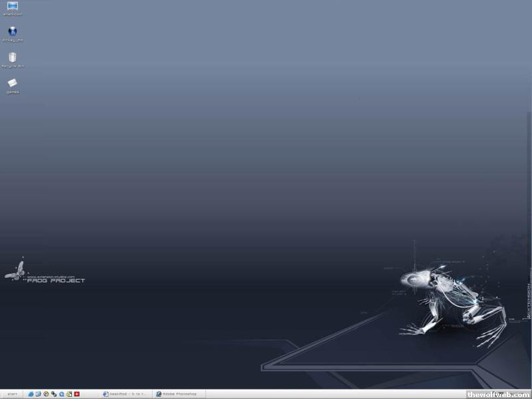This screenshot has height=399, width=532.
Task: Open the blue sphere desktop shortcut
Action: pos(13,31)
